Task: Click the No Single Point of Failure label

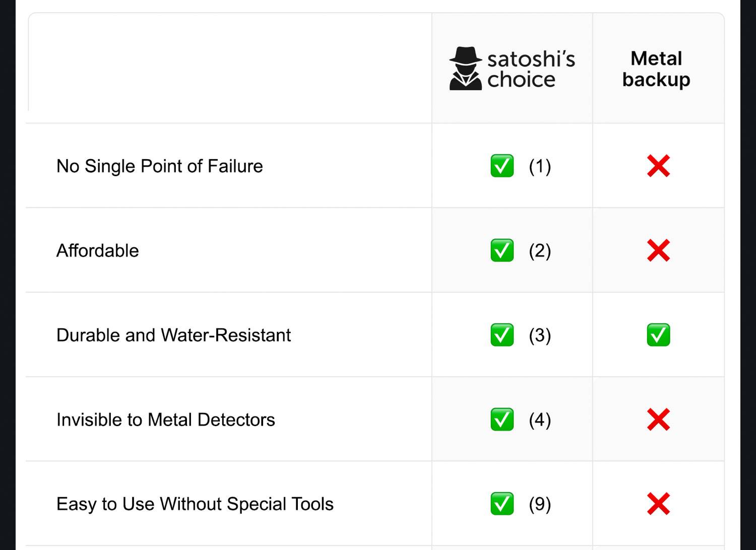Action: [x=160, y=166]
